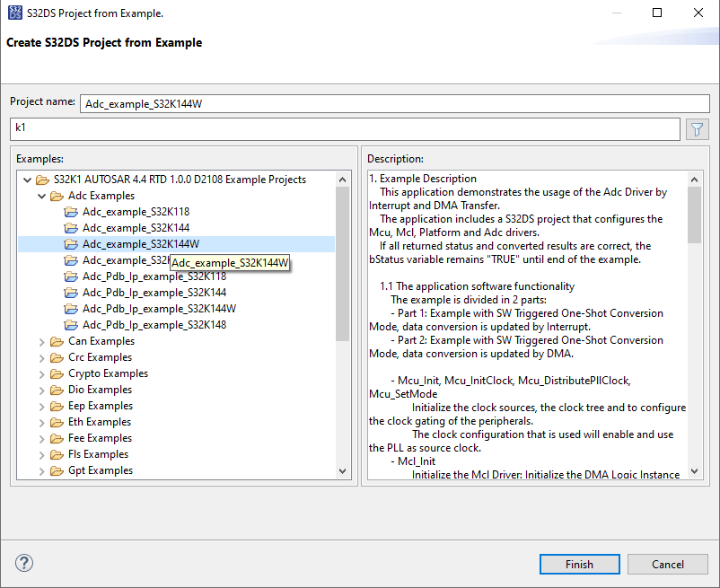Click the search filter text box
This screenshot has height=588, width=720.
click(x=345, y=129)
